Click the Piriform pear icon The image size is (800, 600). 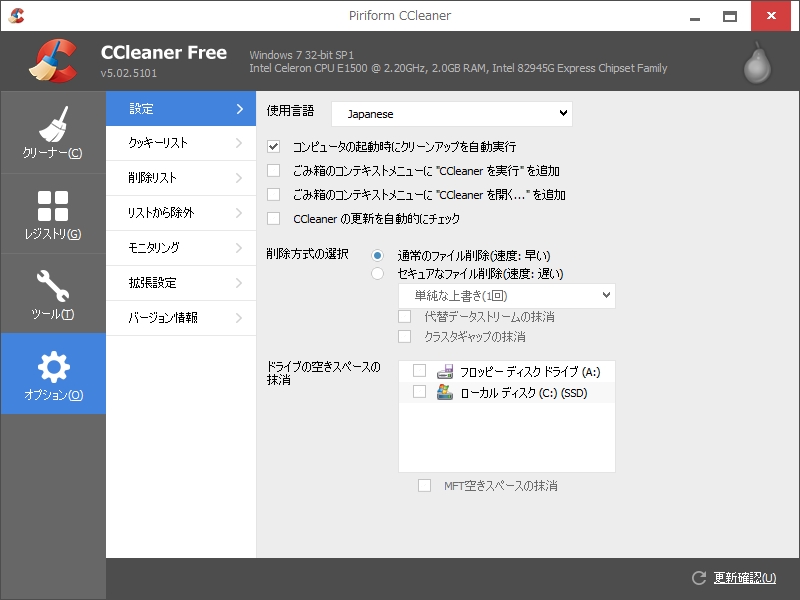[x=758, y=64]
